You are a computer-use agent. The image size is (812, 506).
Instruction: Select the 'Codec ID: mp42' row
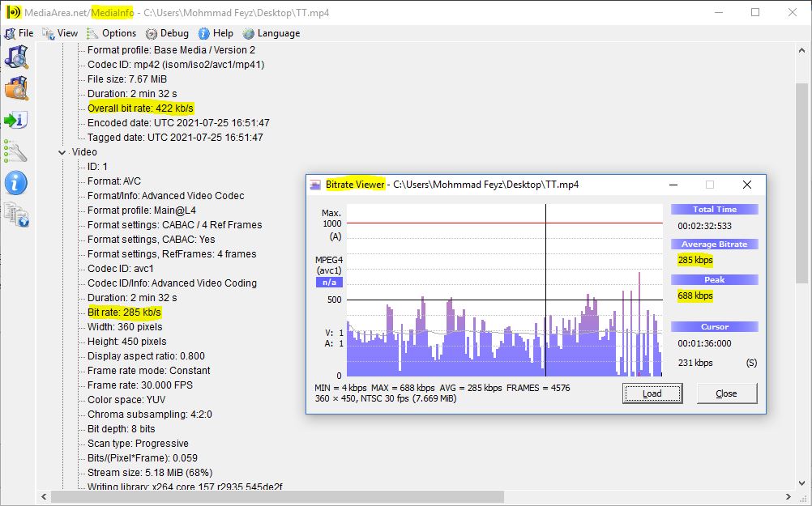pyautogui.click(x=176, y=65)
